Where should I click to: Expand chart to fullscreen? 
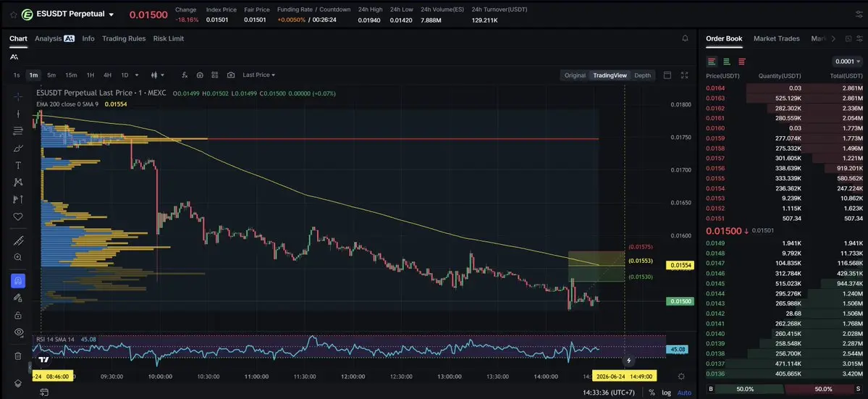[684, 75]
